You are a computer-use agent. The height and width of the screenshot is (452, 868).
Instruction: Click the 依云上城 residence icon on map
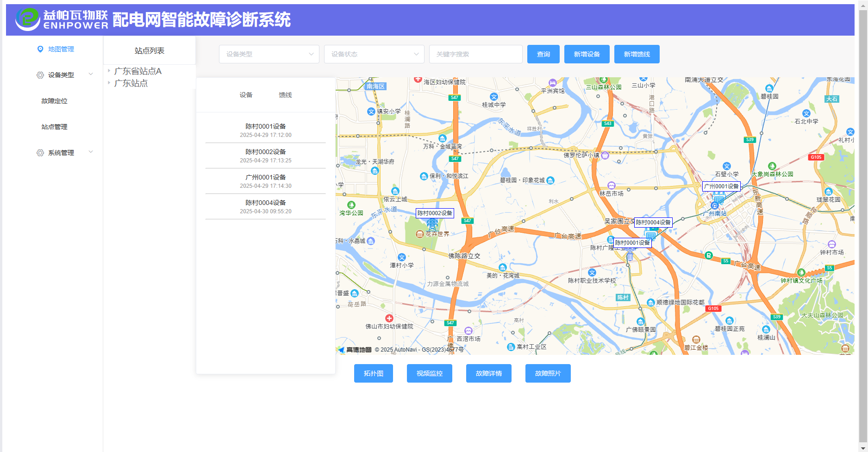[395, 191]
